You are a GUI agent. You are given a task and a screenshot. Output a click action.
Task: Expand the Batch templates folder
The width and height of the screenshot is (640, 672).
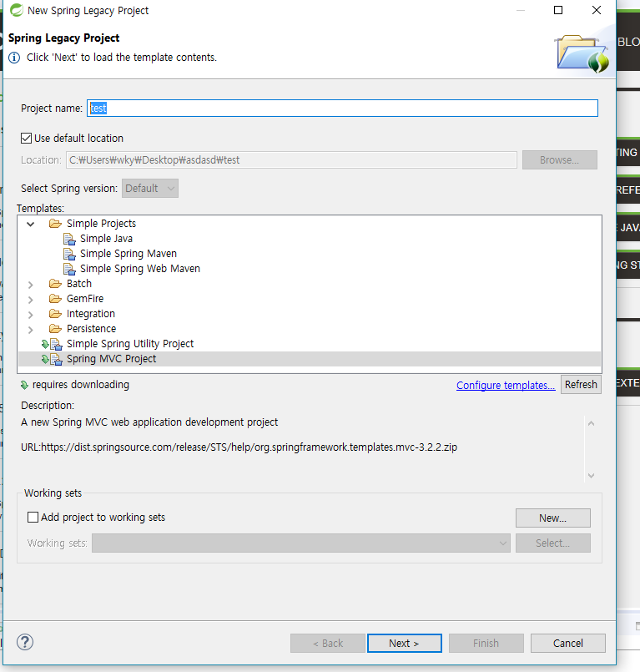tap(30, 285)
